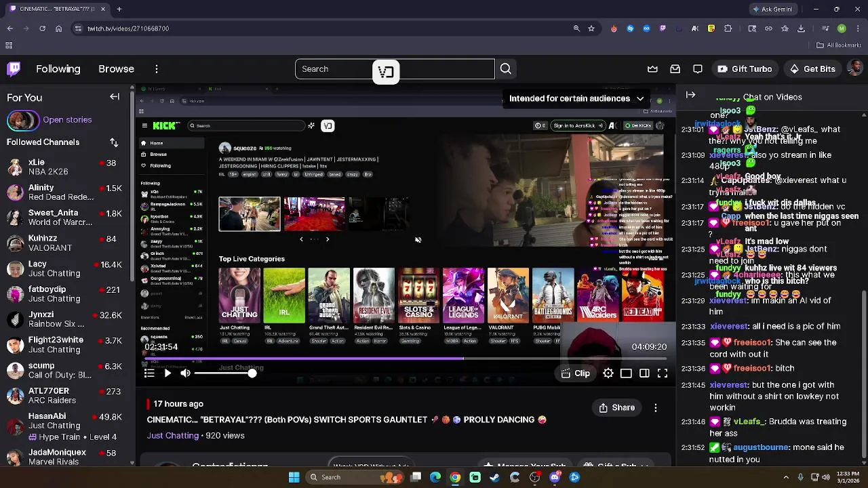
Task: Collapse the Chat on Videos panel arrow
Action: click(690, 95)
